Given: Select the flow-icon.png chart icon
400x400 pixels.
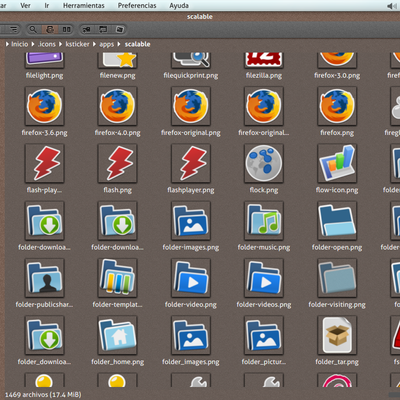Looking at the screenshot, I should [337, 163].
